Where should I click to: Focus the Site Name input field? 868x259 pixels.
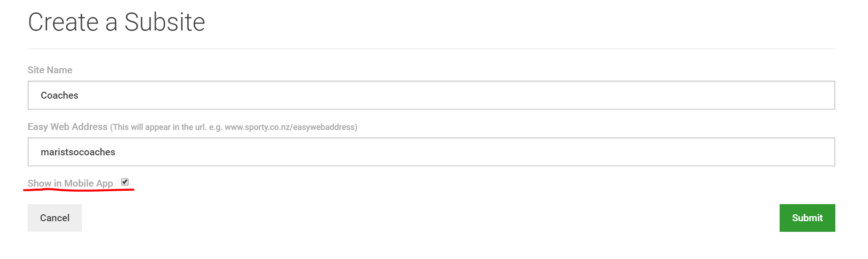431,95
